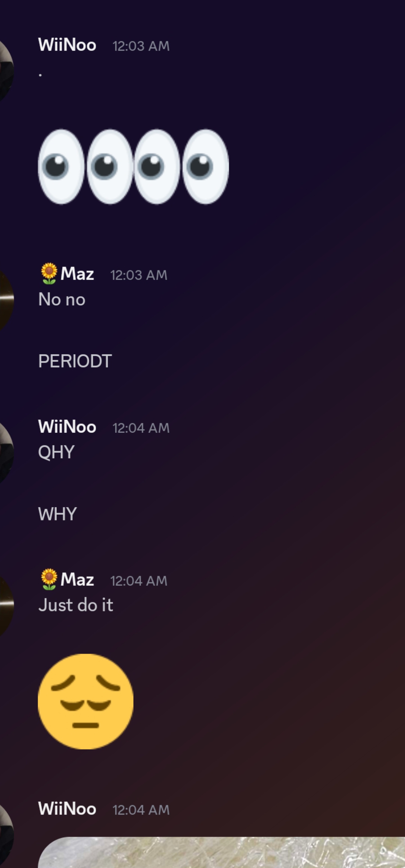Viewport: 405px width, 868px height.
Task: Click the 12:03 AM timestamp next to Maz
Action: (139, 275)
